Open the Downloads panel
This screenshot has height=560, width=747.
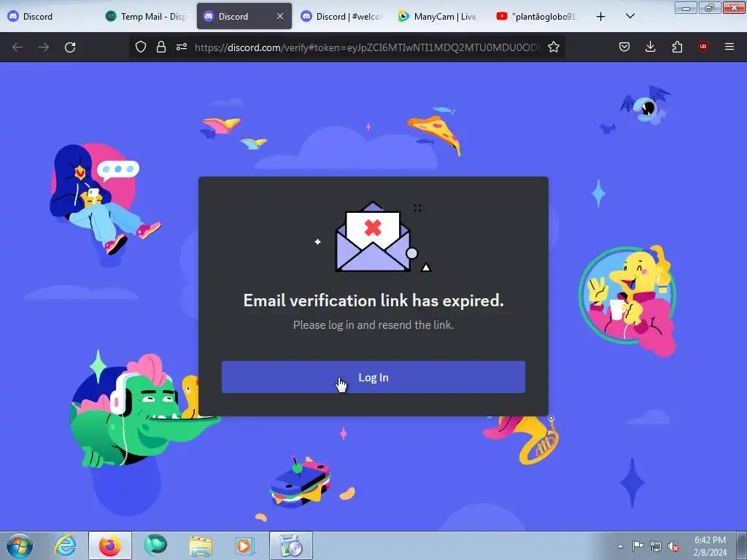(x=650, y=47)
